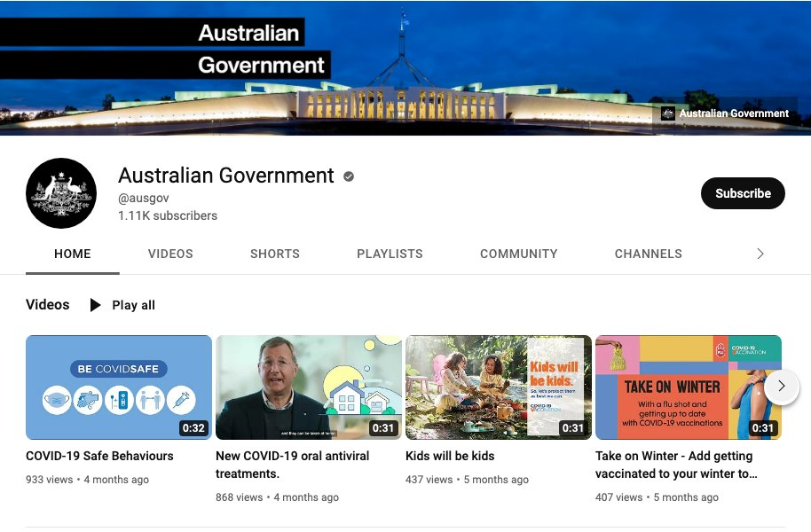
Task: Expand more channel tabs with chevron
Action: click(760, 254)
